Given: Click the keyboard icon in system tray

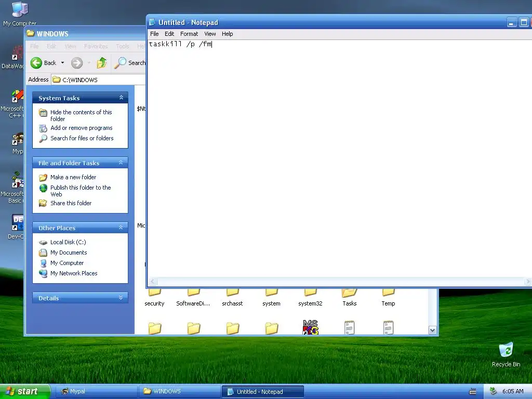Looking at the screenshot, I should (472, 392).
